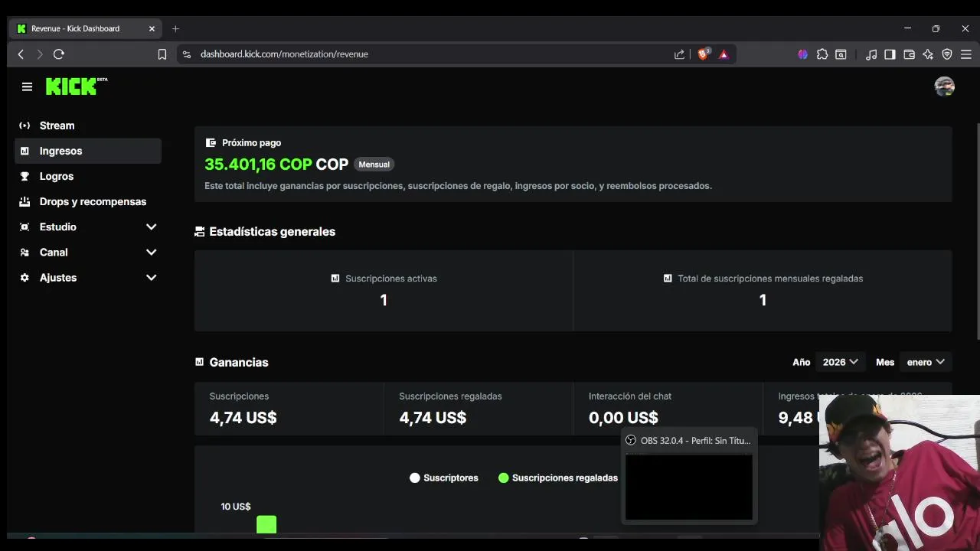
Task: Click the 10 US$ axis label
Action: coord(236,507)
